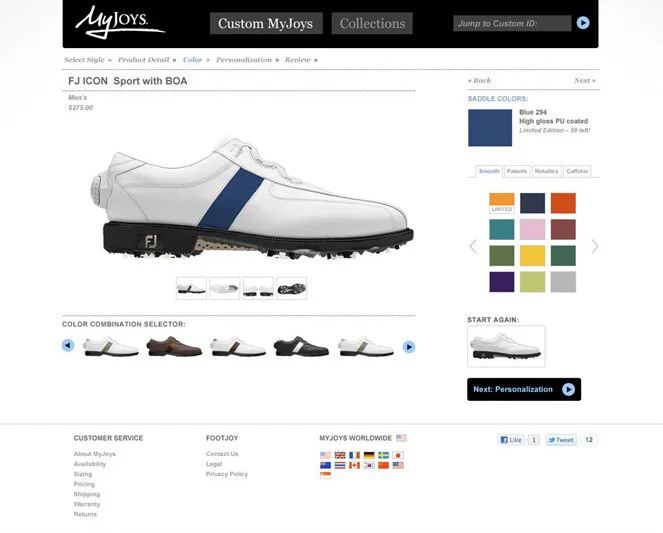Click the Australia flag
The height and width of the screenshot is (533, 663).
pyautogui.click(x=326, y=465)
